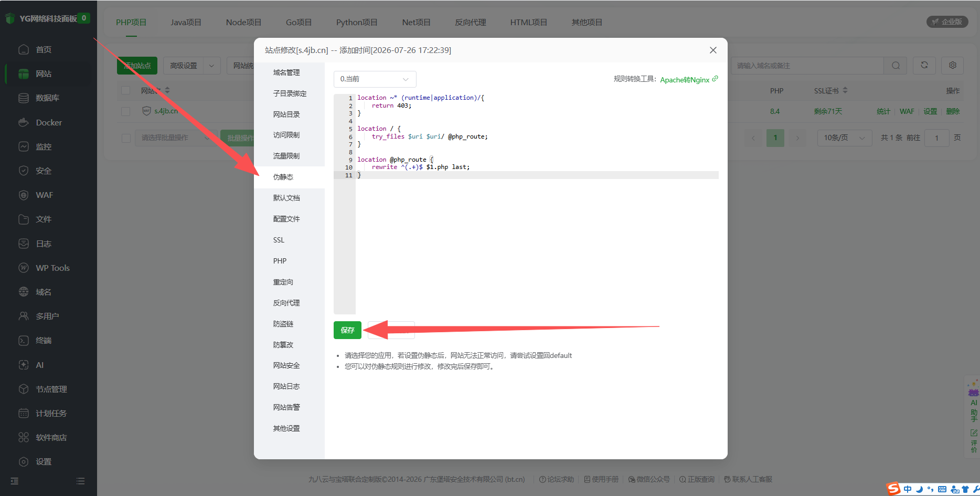Open the gear settings icon at top right
The image size is (980, 496).
pyautogui.click(x=953, y=65)
